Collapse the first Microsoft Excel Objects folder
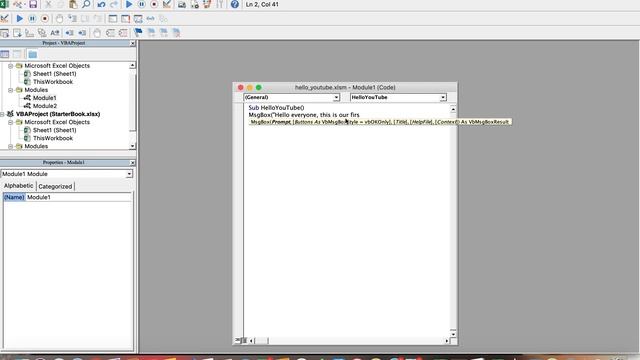 (11, 66)
